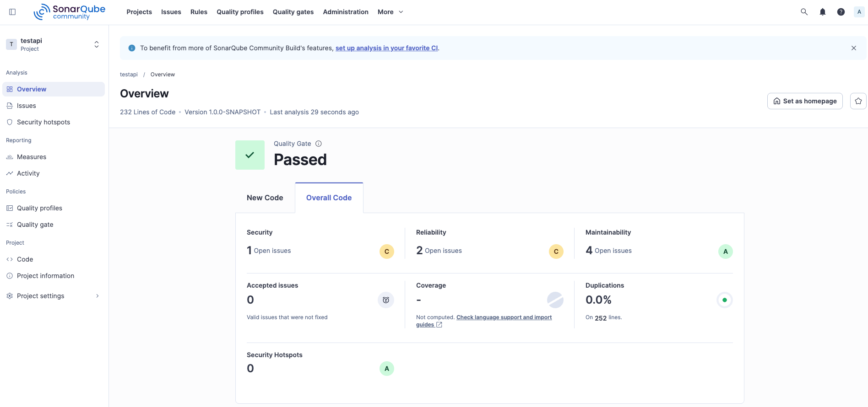Click the Security rating C badge
Viewport: 868px width, 407px height.
(x=387, y=252)
